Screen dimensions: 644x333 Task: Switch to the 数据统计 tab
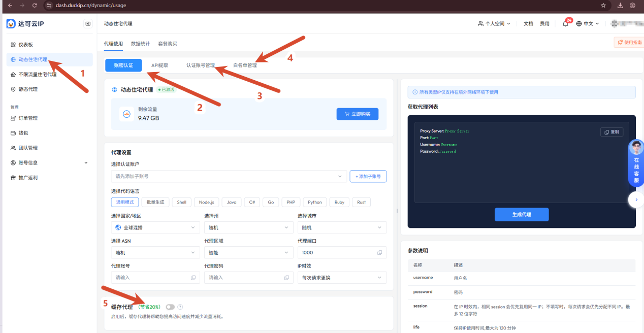(140, 44)
